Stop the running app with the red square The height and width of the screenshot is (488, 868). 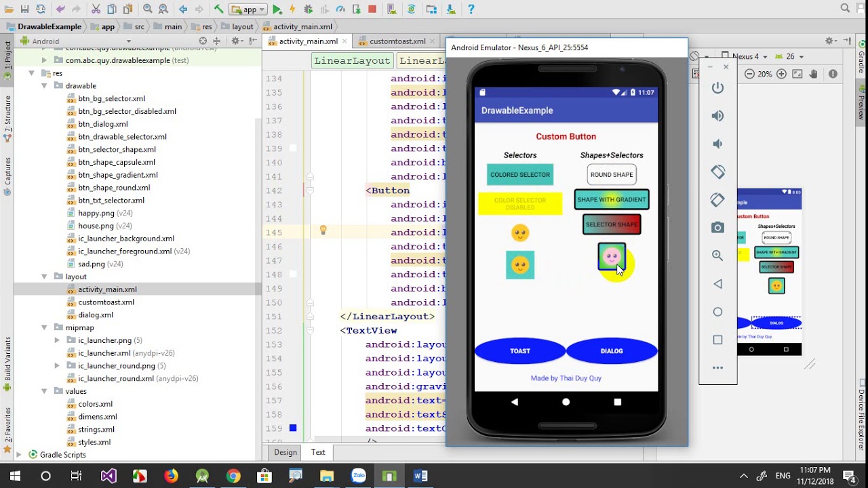372,9
